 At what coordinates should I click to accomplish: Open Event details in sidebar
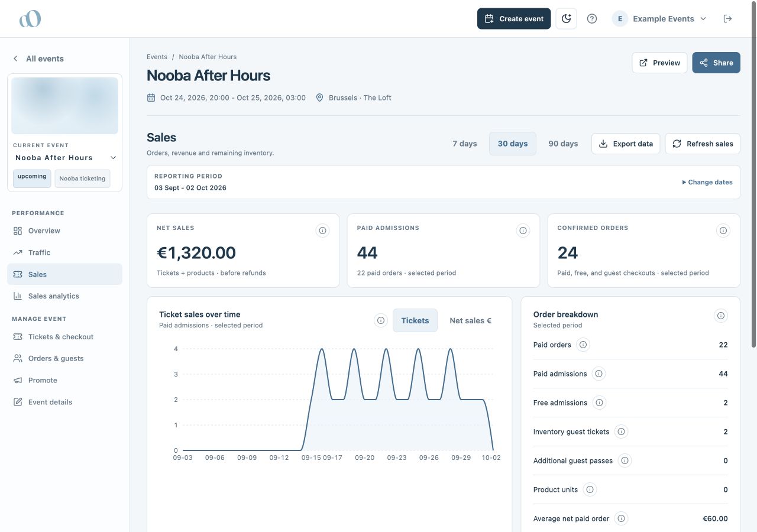(64, 402)
